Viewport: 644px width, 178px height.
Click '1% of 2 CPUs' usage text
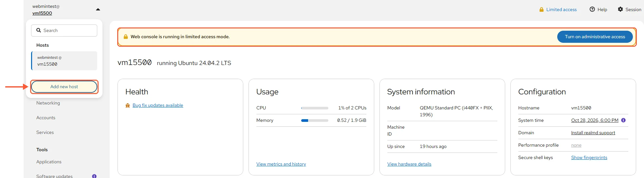pos(352,108)
